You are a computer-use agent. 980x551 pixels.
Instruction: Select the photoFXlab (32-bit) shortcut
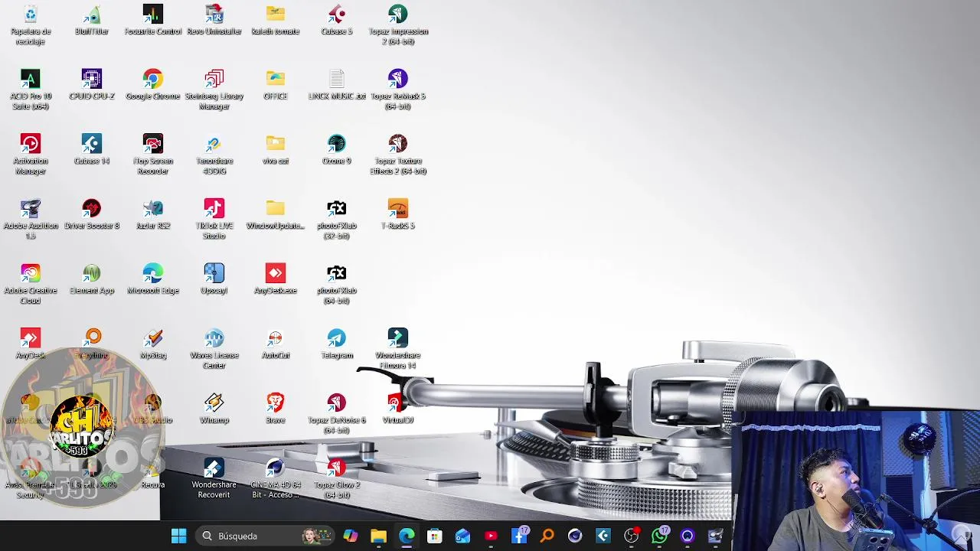[337, 219]
